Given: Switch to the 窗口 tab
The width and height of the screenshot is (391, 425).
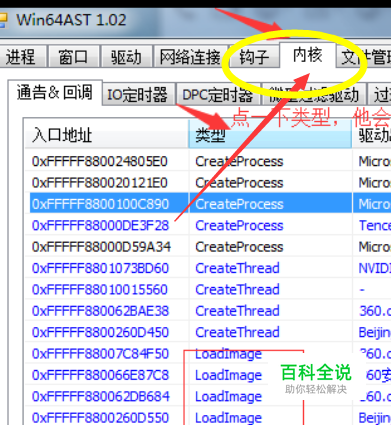Looking at the screenshot, I should tap(74, 56).
